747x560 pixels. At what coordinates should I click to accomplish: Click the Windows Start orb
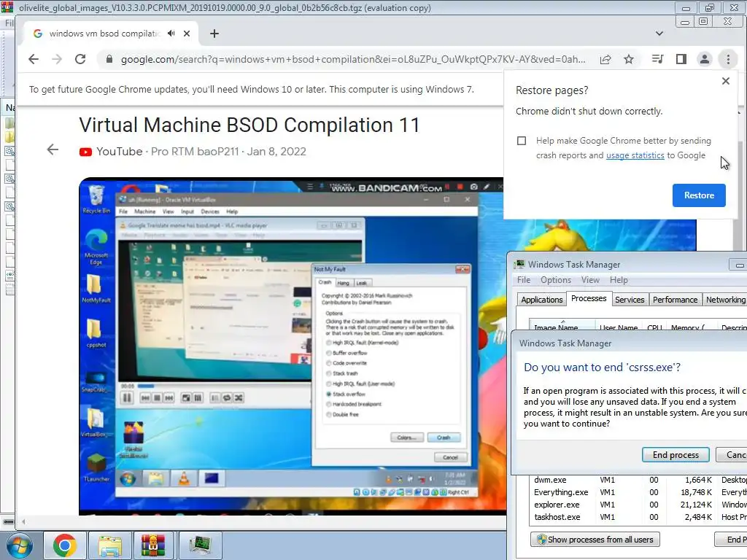(x=20, y=545)
